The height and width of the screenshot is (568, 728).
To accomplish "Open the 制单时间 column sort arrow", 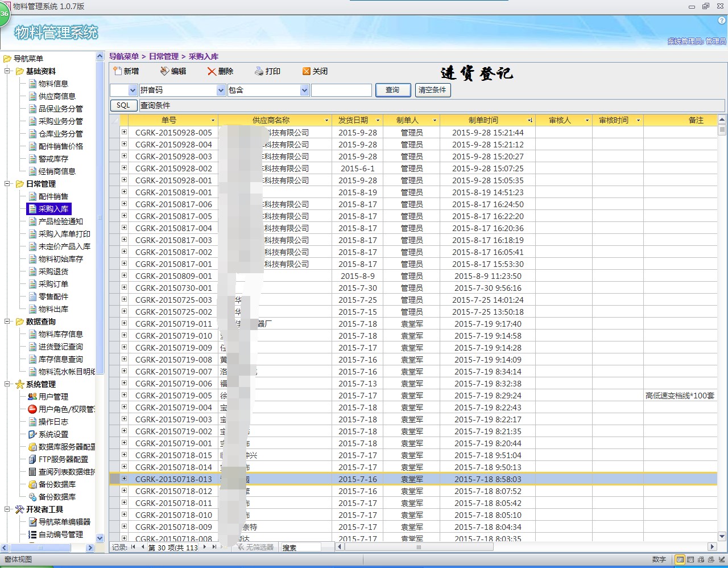I will point(530,121).
